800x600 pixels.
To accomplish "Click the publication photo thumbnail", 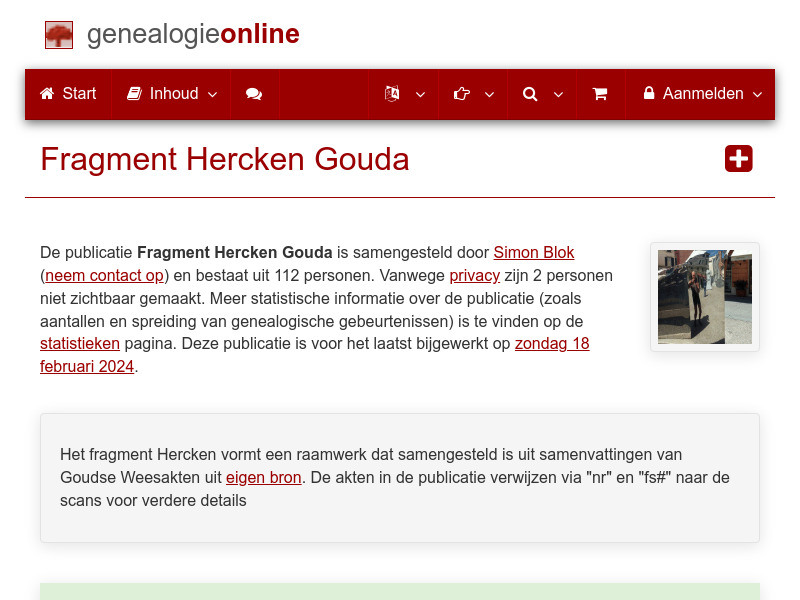I will 704,296.
